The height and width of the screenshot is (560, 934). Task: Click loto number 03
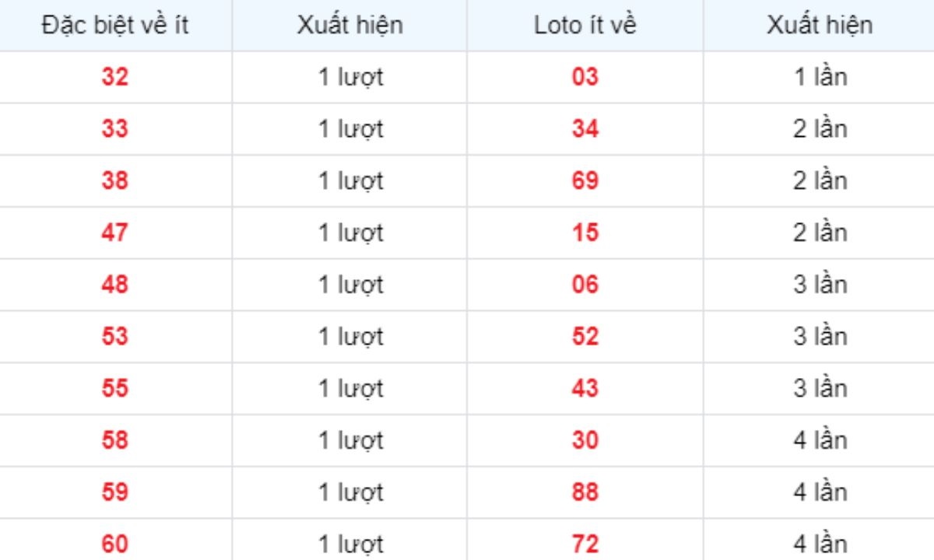(x=585, y=77)
